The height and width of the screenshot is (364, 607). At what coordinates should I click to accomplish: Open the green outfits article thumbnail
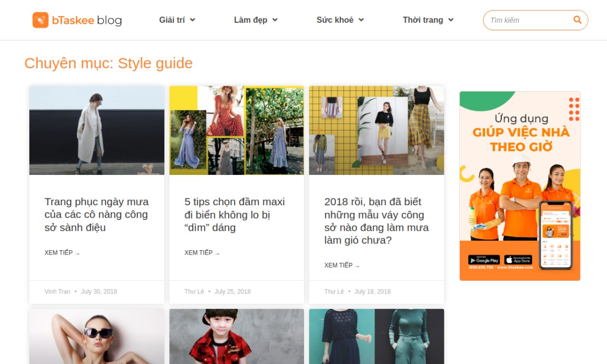377,337
